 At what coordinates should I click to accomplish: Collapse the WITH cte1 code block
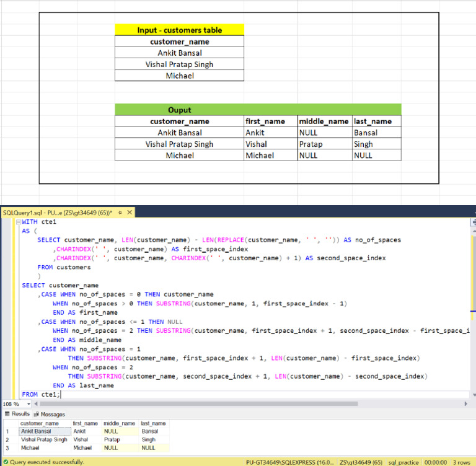(x=17, y=222)
